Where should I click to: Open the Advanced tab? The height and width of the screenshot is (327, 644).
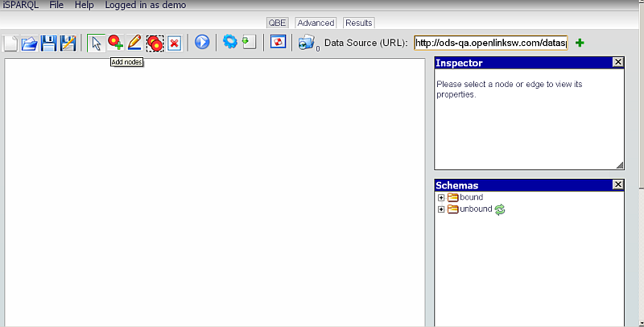point(316,23)
